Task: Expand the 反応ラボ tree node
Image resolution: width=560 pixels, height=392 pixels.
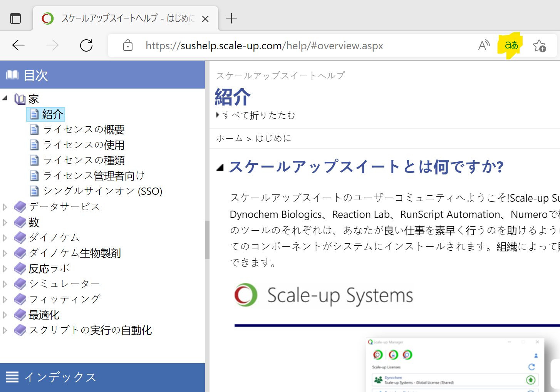Action: tap(5, 268)
